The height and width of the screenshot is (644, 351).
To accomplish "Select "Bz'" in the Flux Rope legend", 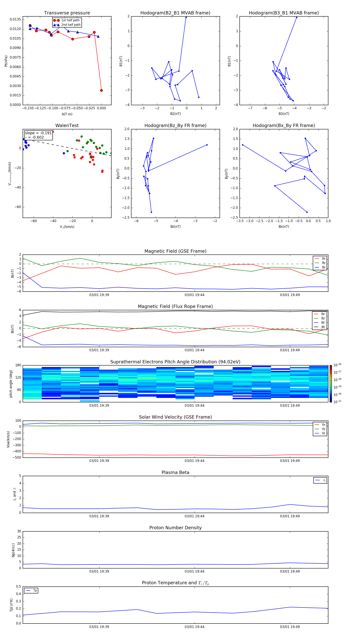I will [320, 323].
